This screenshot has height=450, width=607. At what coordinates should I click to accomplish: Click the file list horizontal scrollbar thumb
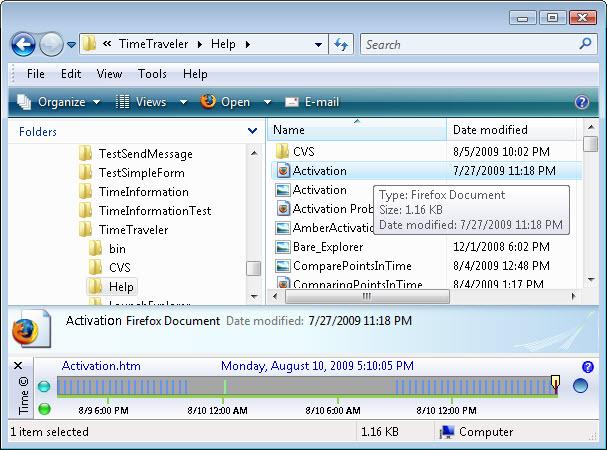(x=367, y=297)
